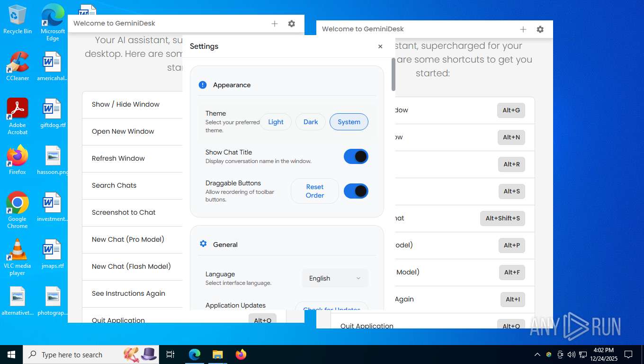Click the Alt+P shortcut key badge
Screen dimensions: 644x364
(x=512, y=245)
